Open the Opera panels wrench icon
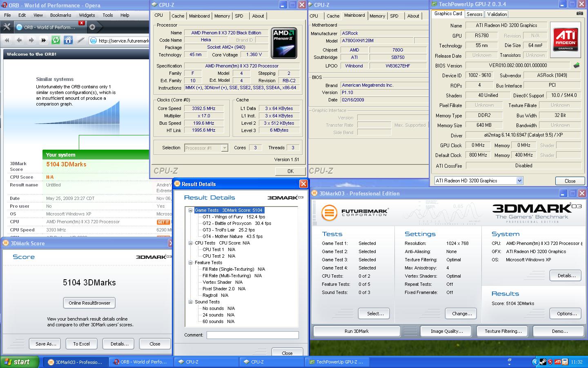 click(x=7, y=27)
